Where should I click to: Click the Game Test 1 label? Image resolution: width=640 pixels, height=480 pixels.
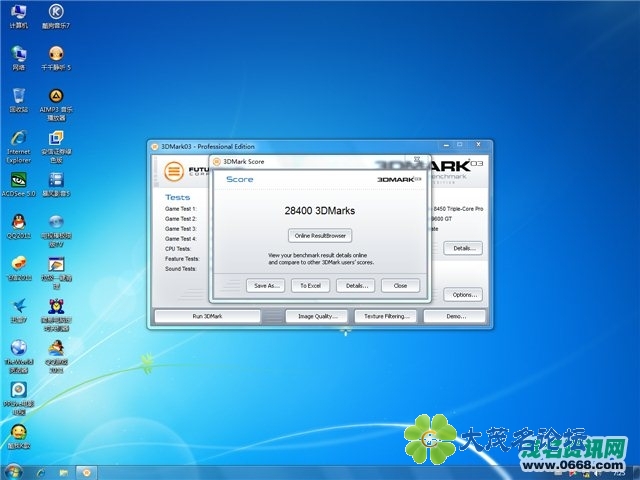pyautogui.click(x=181, y=209)
